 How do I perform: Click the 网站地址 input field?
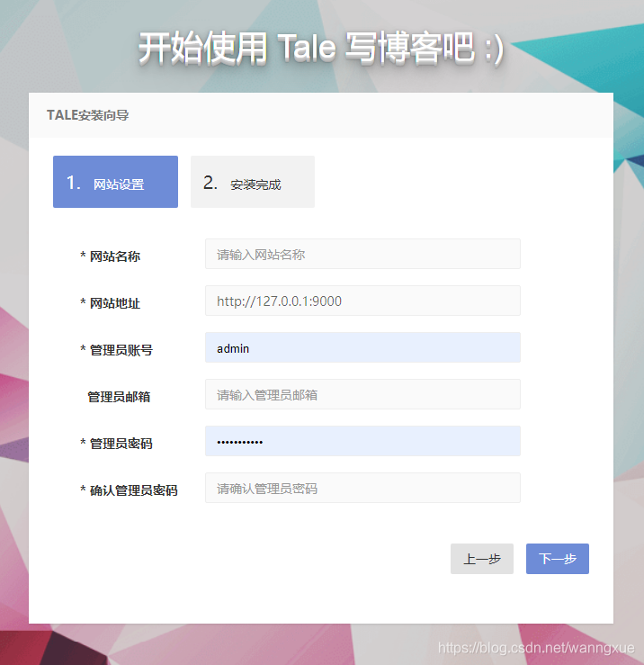362,301
